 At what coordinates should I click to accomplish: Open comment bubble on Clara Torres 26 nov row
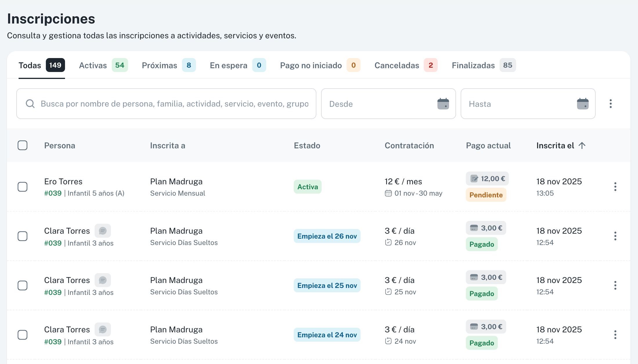(x=102, y=231)
